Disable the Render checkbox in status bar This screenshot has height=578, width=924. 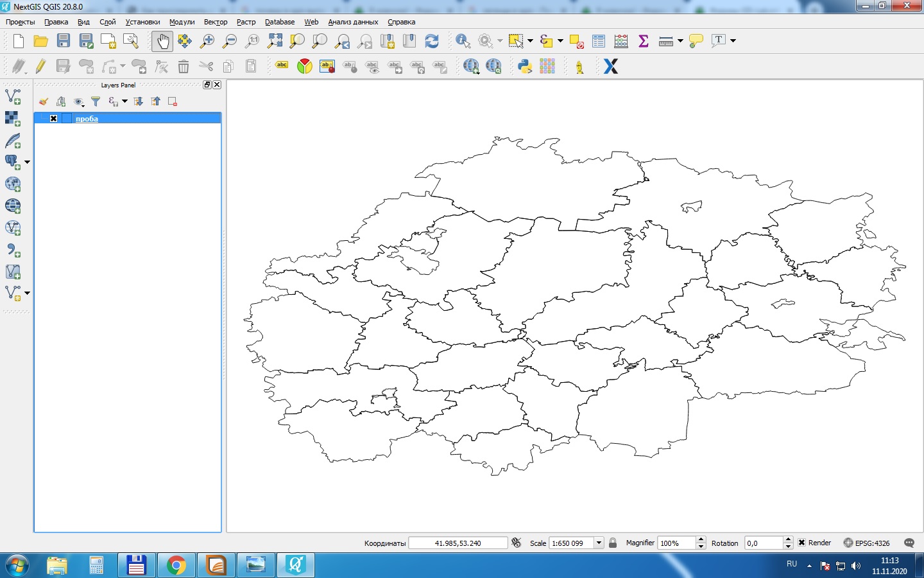(x=802, y=543)
